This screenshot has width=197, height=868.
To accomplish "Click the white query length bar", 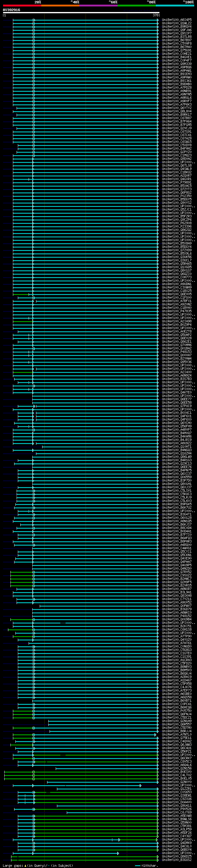I will pos(81,13).
